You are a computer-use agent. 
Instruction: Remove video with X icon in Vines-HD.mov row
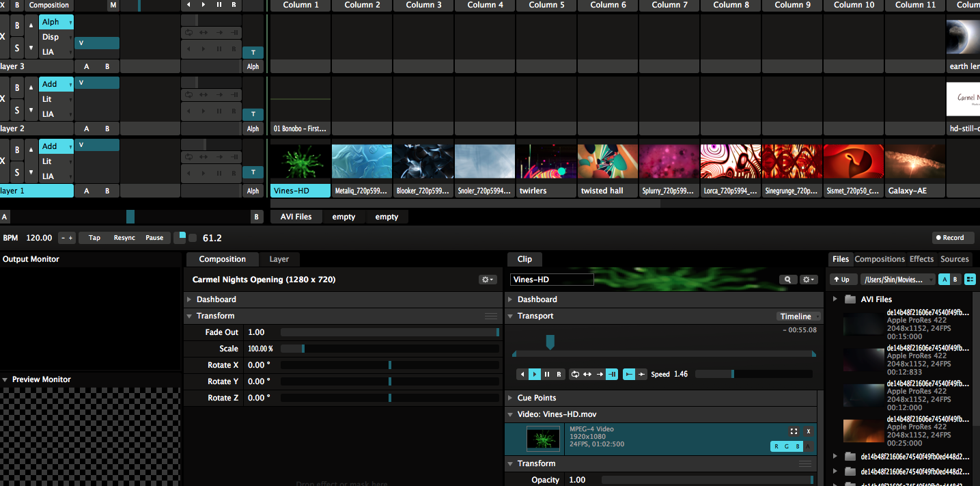point(808,431)
